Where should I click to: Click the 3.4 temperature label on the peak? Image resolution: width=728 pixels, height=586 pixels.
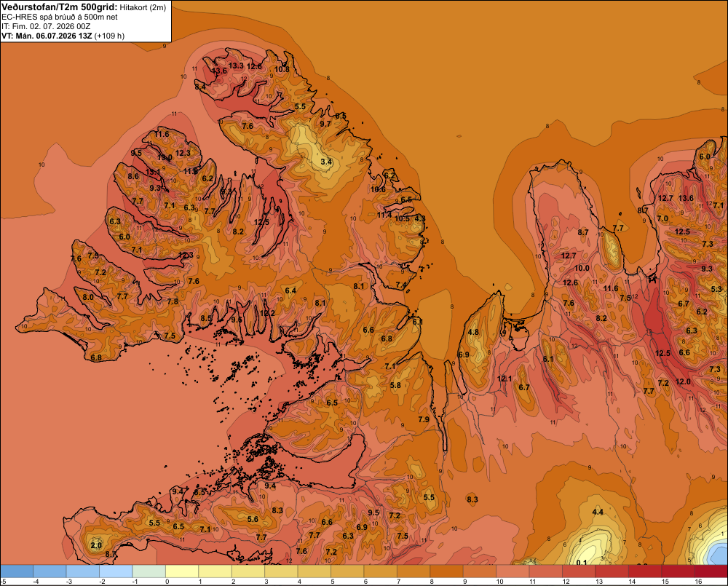tap(326, 162)
